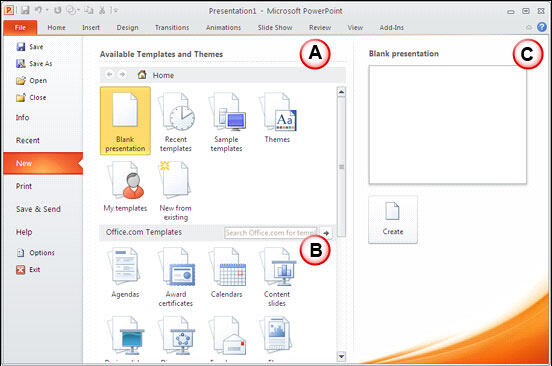Click Open in the File menu
Image resolution: width=552 pixels, height=366 pixels.
(31, 81)
